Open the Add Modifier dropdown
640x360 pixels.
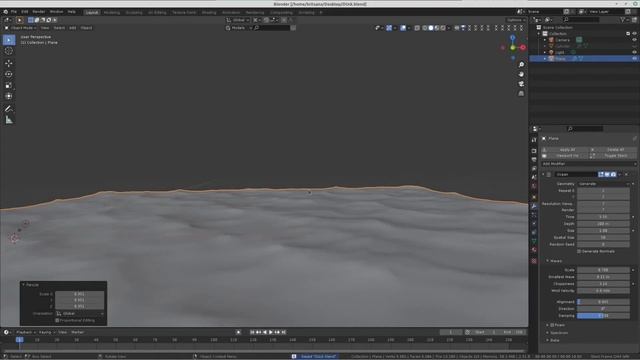(x=589, y=164)
